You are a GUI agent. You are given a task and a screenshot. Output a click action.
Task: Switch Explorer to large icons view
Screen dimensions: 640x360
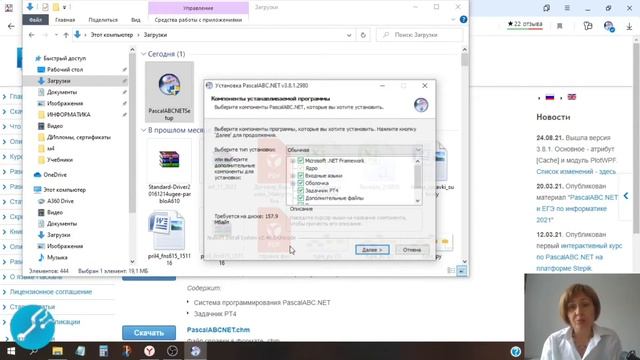click(462, 271)
